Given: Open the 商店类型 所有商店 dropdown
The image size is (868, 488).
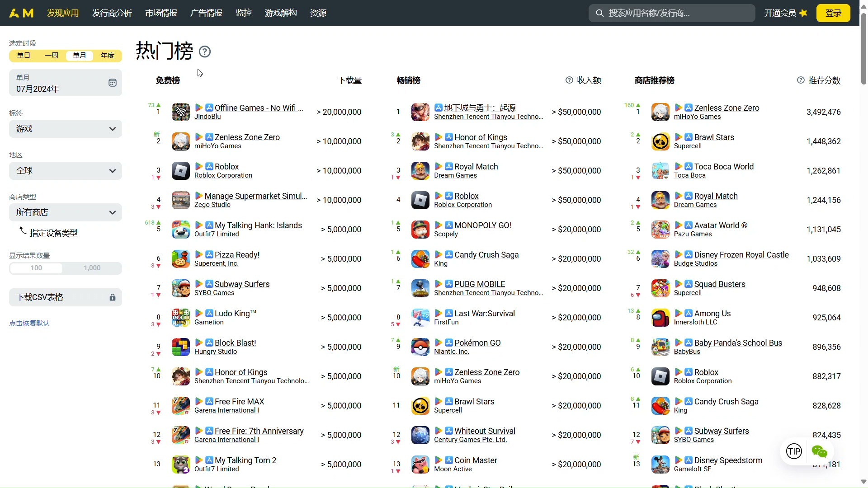Looking at the screenshot, I should coord(66,212).
